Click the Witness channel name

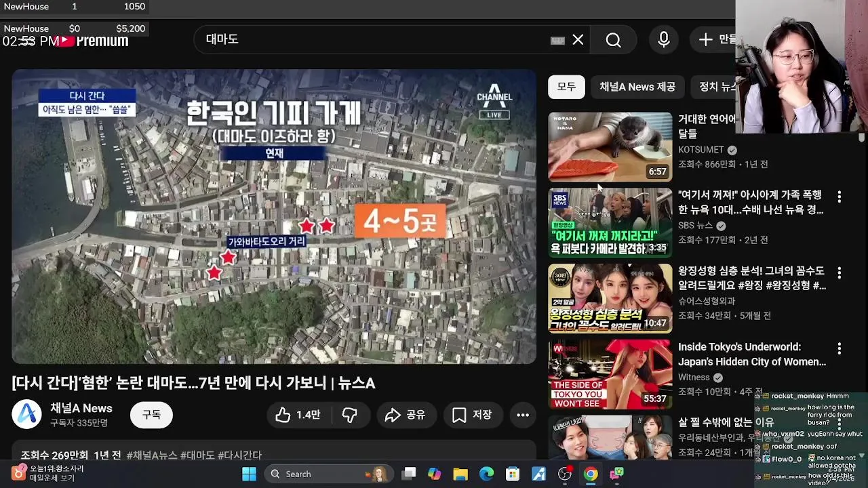pos(694,378)
